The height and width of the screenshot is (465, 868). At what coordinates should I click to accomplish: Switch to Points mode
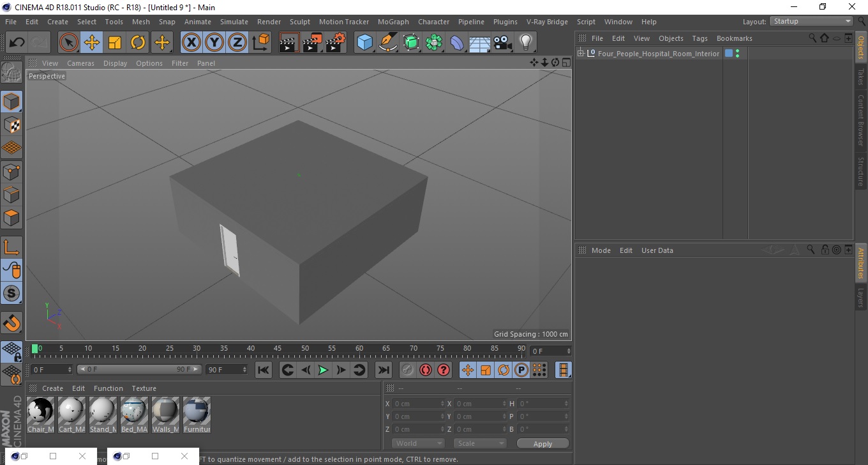click(11, 171)
